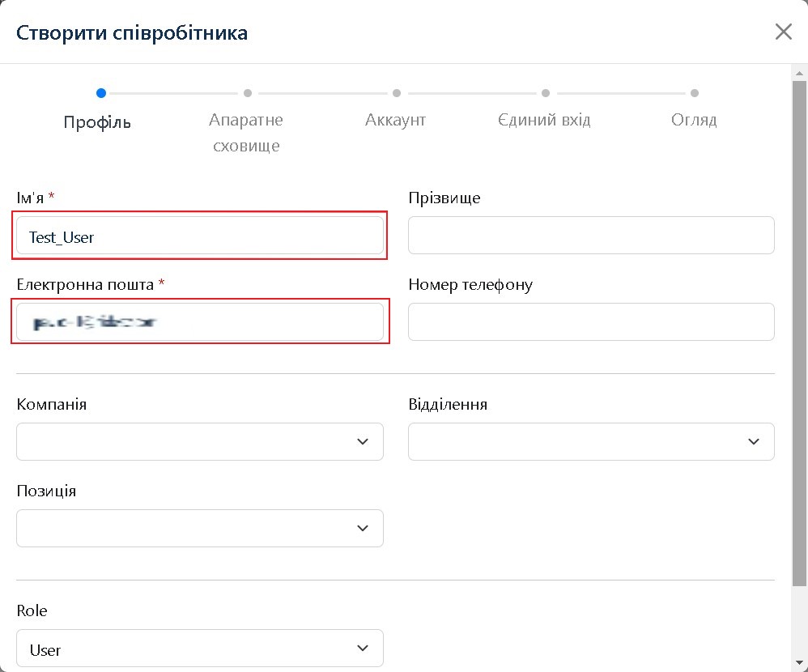The image size is (808, 672).
Task: Open the Огляд step
Action: click(x=694, y=93)
